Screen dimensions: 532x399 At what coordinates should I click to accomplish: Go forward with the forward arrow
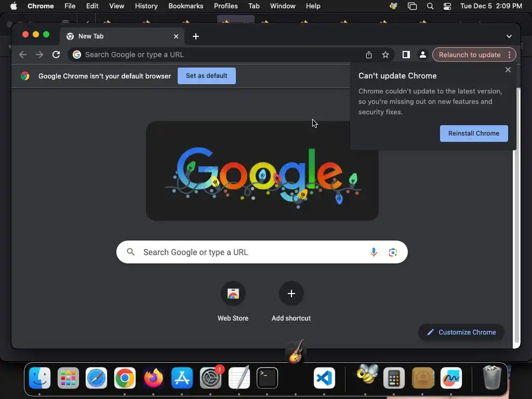[39, 55]
